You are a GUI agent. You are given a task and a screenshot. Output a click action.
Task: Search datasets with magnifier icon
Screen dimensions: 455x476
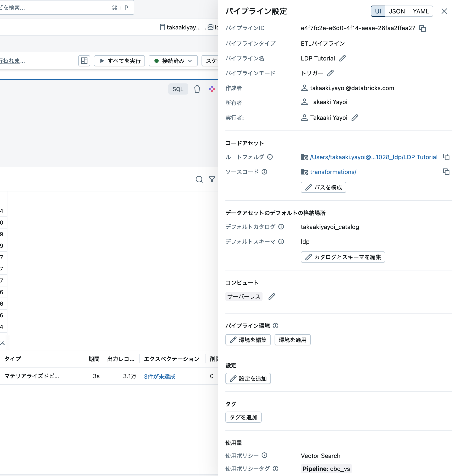199,179
